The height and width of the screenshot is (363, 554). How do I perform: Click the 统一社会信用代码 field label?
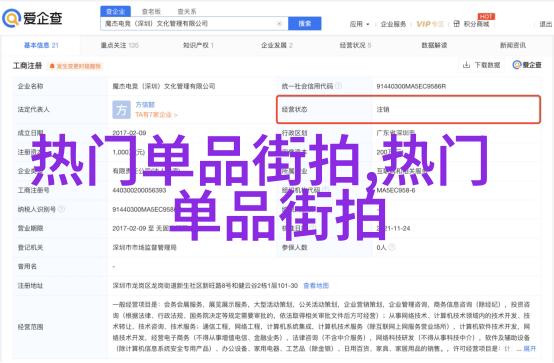coord(307,86)
